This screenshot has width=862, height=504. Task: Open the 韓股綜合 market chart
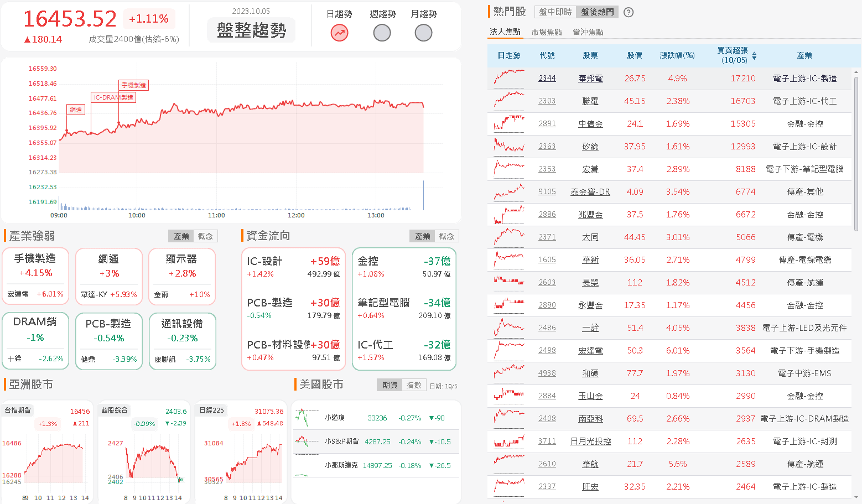(x=144, y=452)
